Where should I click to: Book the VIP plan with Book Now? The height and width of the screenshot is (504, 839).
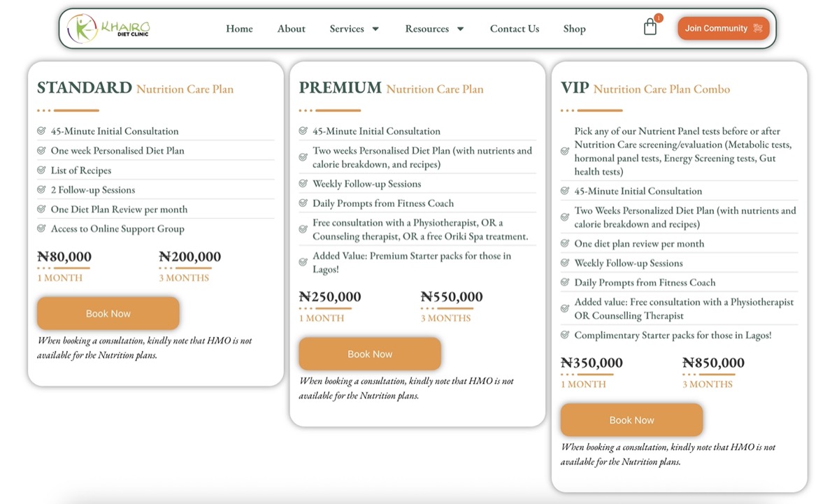[631, 419]
